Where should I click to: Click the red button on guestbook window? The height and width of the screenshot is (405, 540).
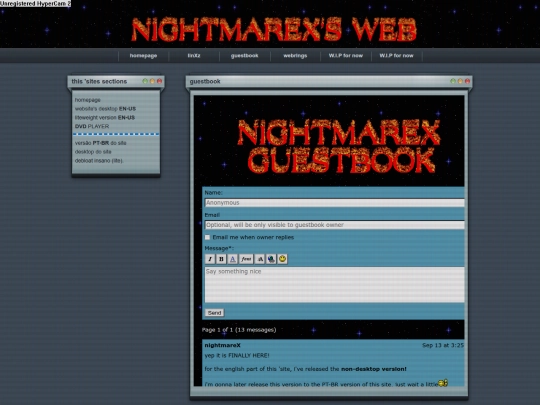click(467, 81)
